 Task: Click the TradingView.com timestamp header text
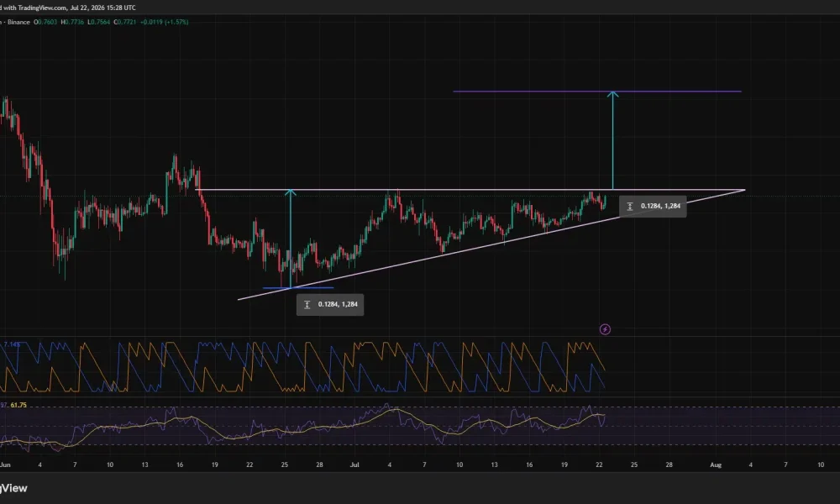(x=68, y=8)
